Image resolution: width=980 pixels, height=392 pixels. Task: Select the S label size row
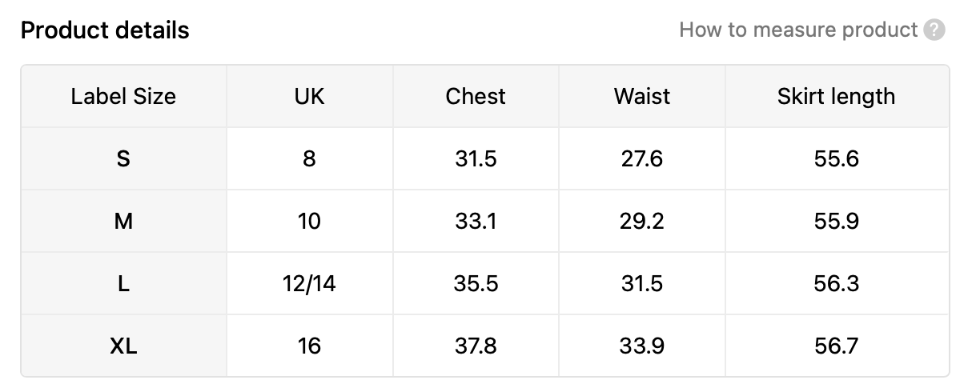click(484, 158)
